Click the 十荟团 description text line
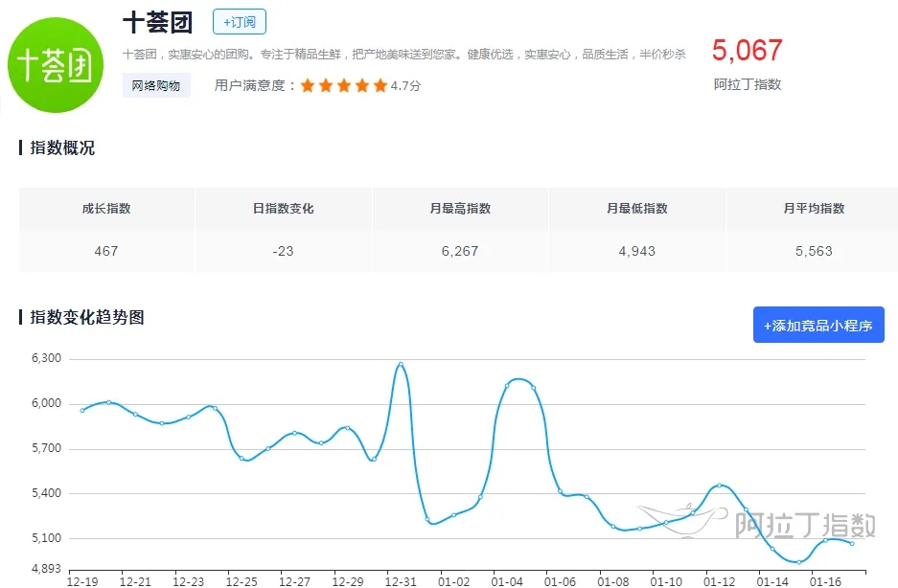 [404, 55]
